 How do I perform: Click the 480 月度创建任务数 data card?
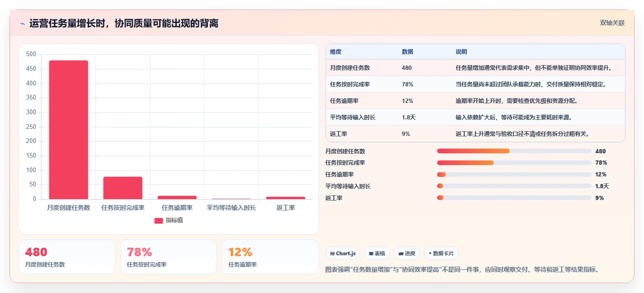pos(67,257)
